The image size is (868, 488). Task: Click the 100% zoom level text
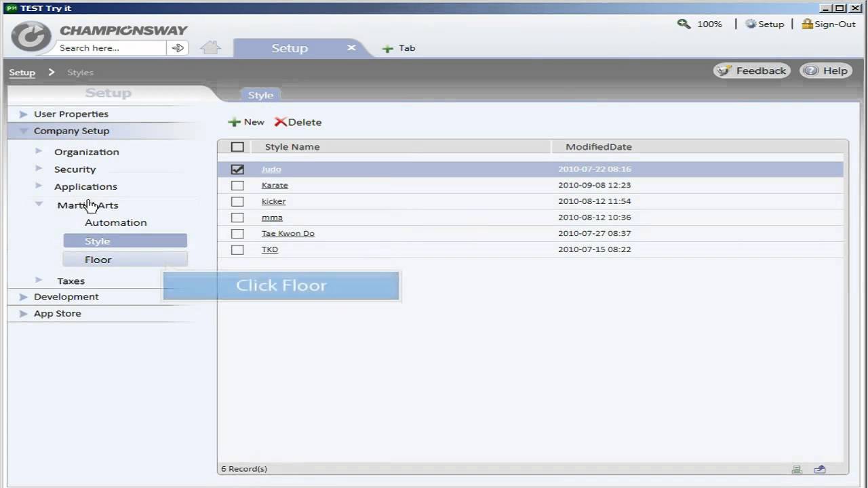click(x=709, y=24)
